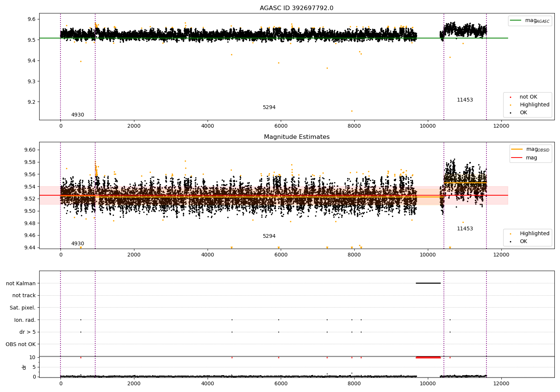Viewport: 560px width, 392px height.
Task: Click the 9.2 y-axis tick of AGASC plot
Action: pos(32,102)
